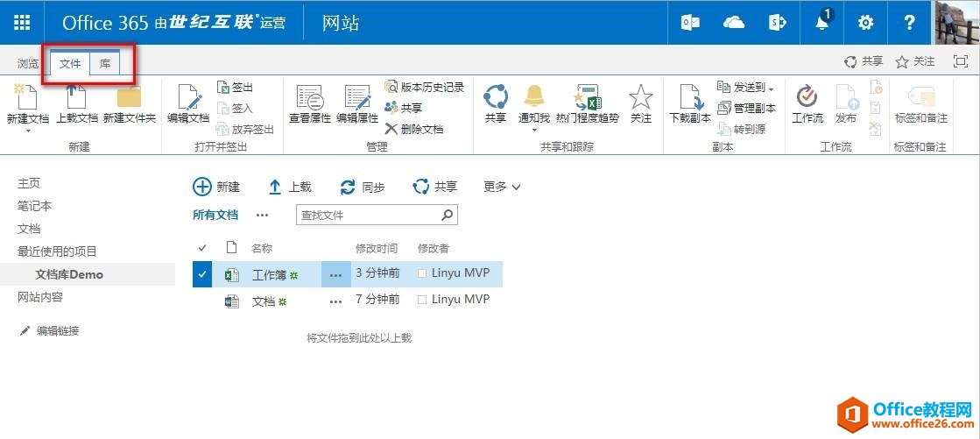Click 上载文档 in the ribbon
Viewport: 980px width, 439px height.
tap(77, 103)
